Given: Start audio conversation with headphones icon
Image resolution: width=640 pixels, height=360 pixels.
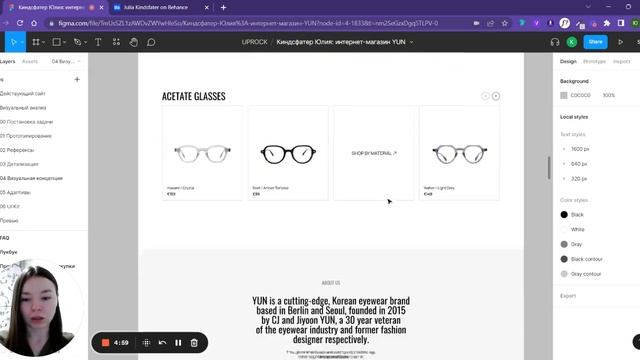Looking at the screenshot, I should (555, 42).
